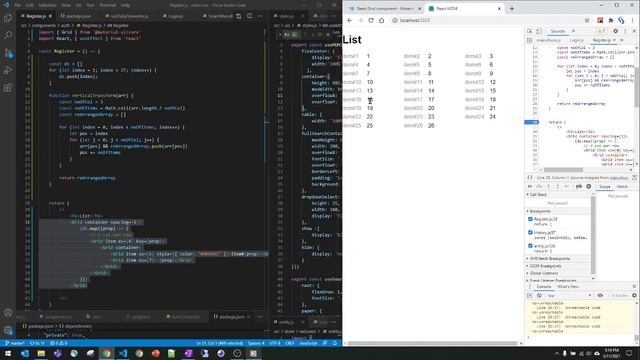Show more open files in the Sources tab strip

pyautogui.click(x=622, y=40)
